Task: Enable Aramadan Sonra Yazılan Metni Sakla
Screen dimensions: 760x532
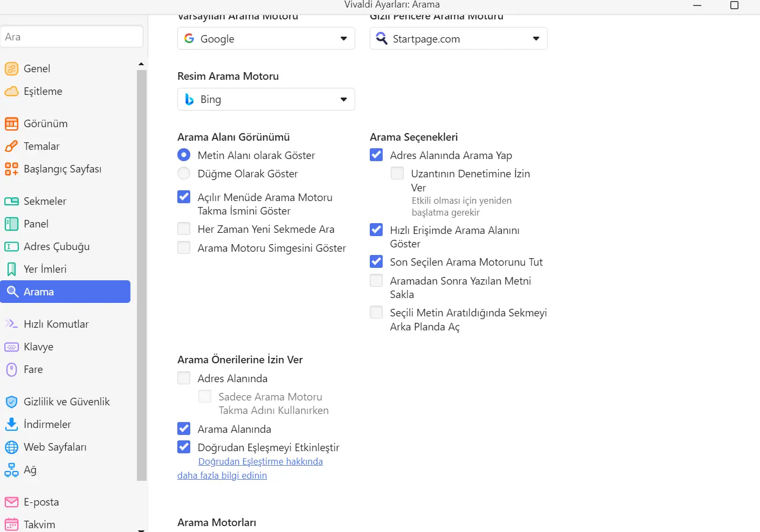Action: point(376,280)
